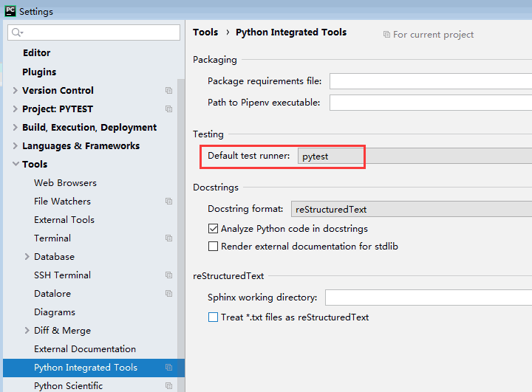Open Web Browsers settings page
The image size is (532, 392).
(x=65, y=183)
